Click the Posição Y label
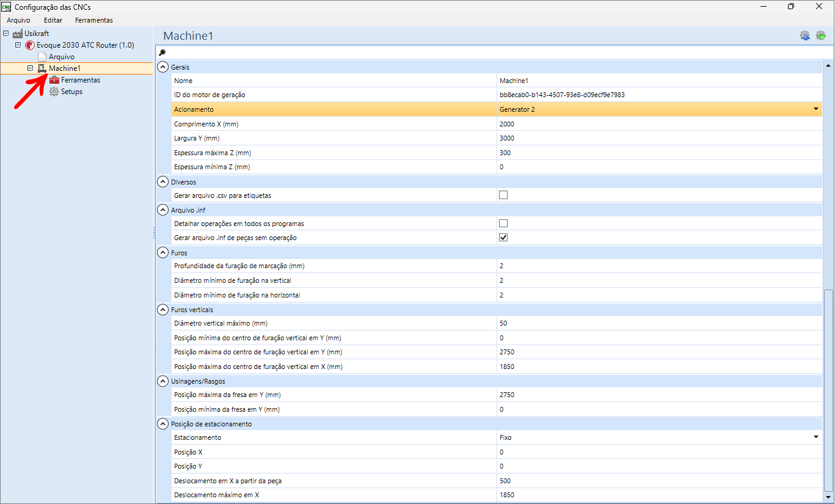The height and width of the screenshot is (504, 835). coord(188,466)
